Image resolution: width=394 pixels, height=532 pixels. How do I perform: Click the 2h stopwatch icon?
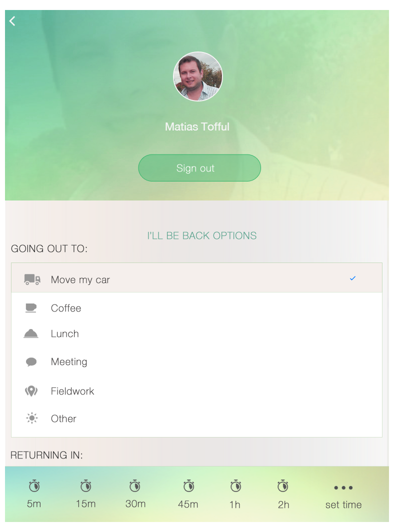283,484
